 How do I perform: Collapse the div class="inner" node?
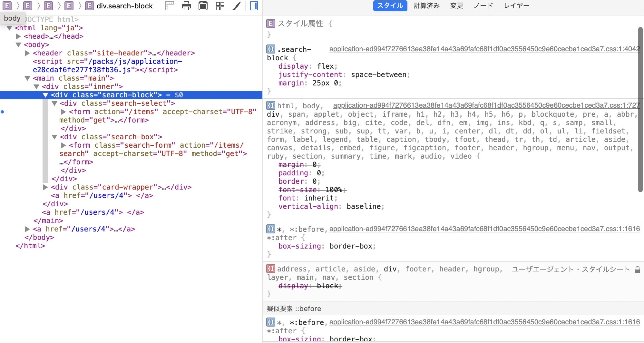[x=36, y=87]
